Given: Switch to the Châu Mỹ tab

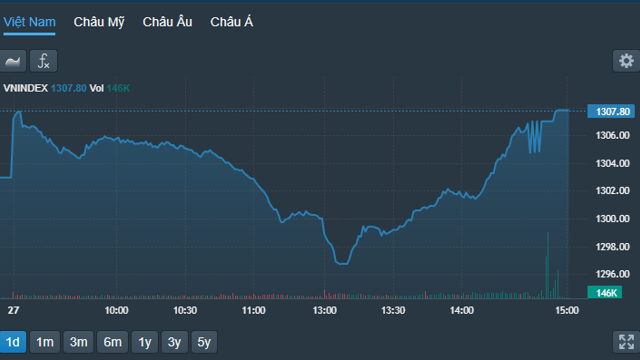Looking at the screenshot, I should (x=99, y=22).
